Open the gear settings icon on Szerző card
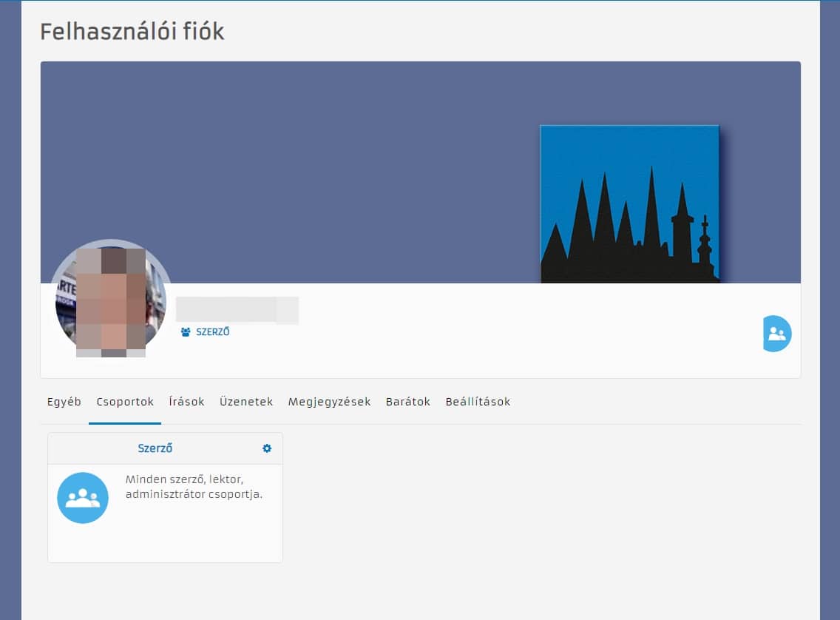This screenshot has height=620, width=840. point(267,448)
